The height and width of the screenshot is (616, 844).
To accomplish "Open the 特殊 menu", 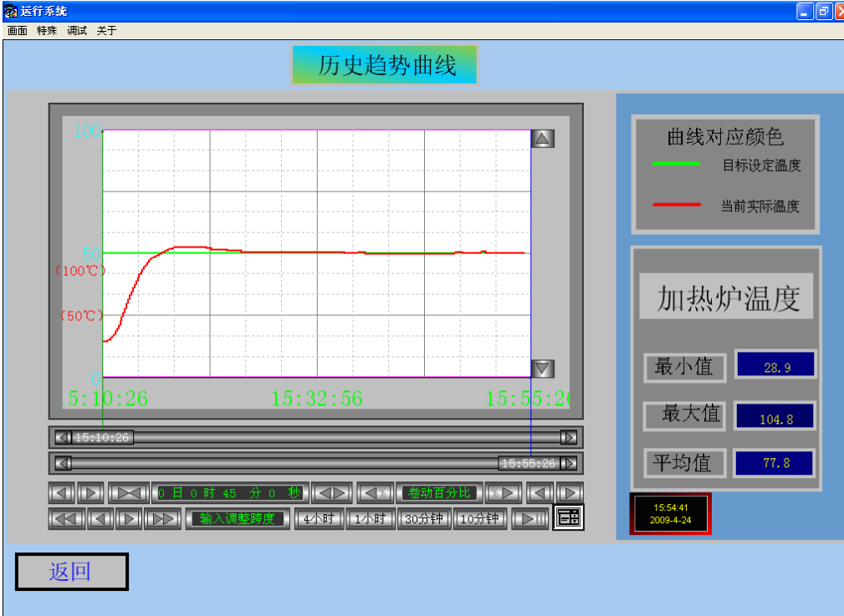I will point(47,31).
